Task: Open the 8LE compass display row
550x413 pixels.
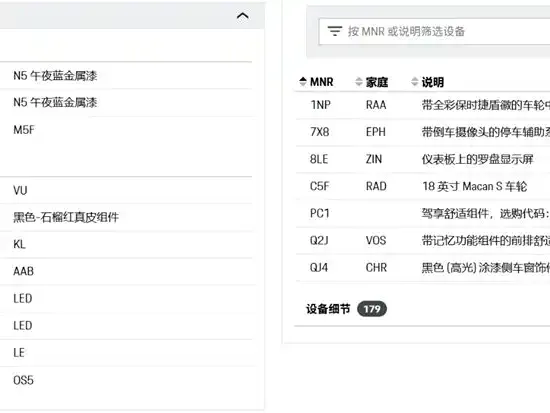Action: (423, 159)
